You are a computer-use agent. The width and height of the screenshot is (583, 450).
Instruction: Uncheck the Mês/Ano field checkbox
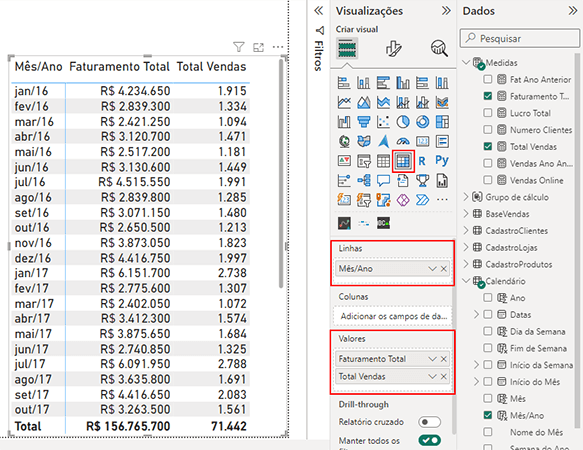tap(487, 415)
